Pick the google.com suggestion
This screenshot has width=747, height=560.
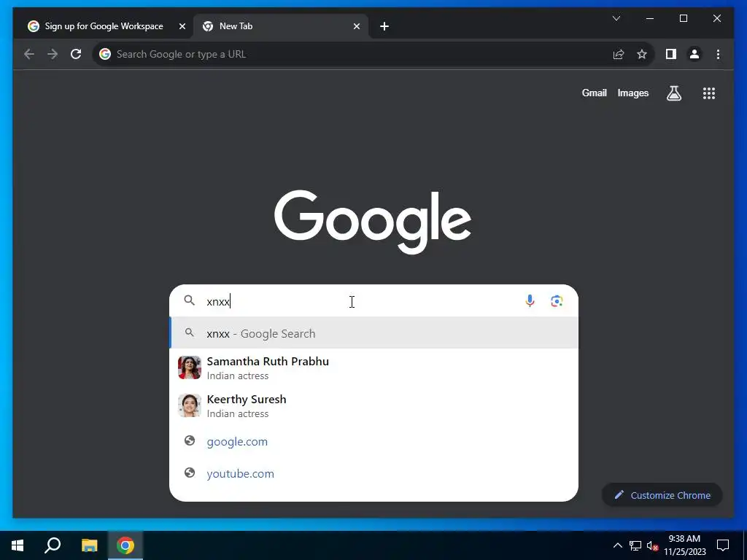374,441
